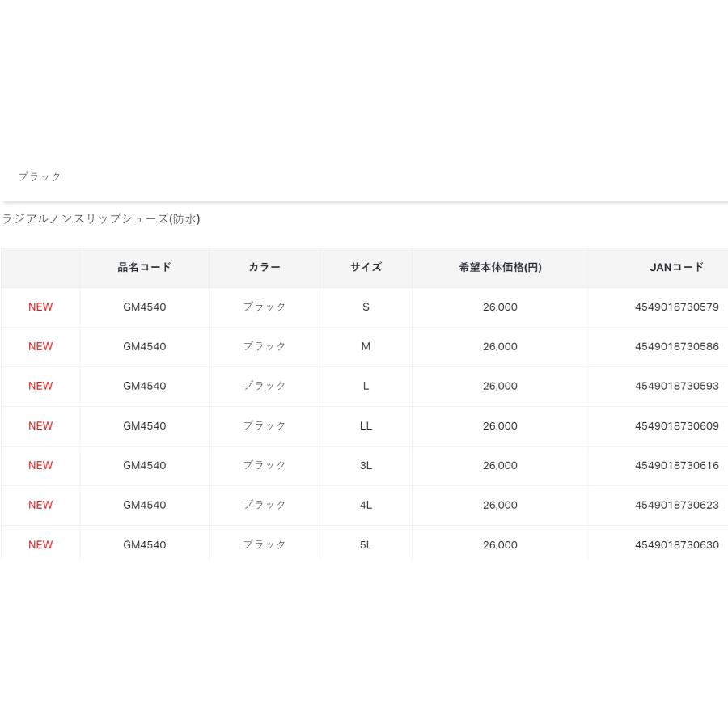Viewport: 728px width, 728px height.
Task: Select the product title ラジアルノンスリップシューズ(防水)
Action: 100,218
